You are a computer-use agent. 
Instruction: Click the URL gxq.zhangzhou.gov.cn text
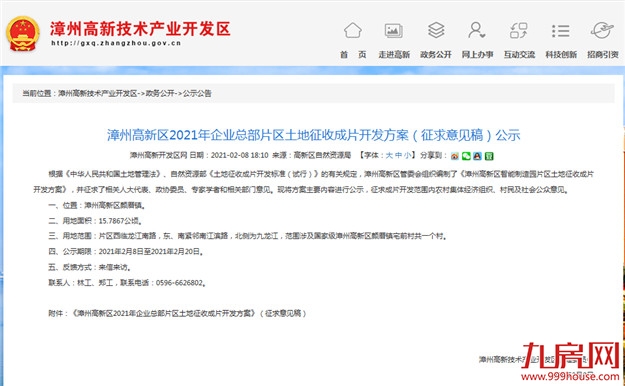tap(116, 43)
